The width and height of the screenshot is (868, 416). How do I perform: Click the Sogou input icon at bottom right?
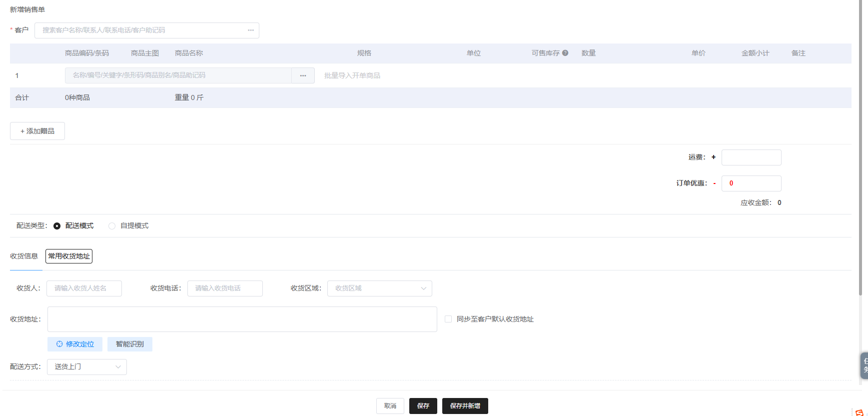(860, 412)
